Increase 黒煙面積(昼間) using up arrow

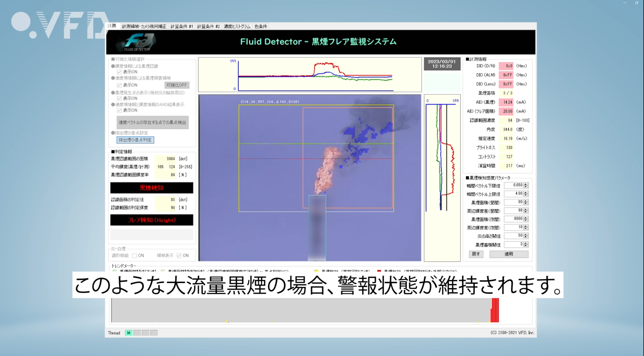coord(526,201)
